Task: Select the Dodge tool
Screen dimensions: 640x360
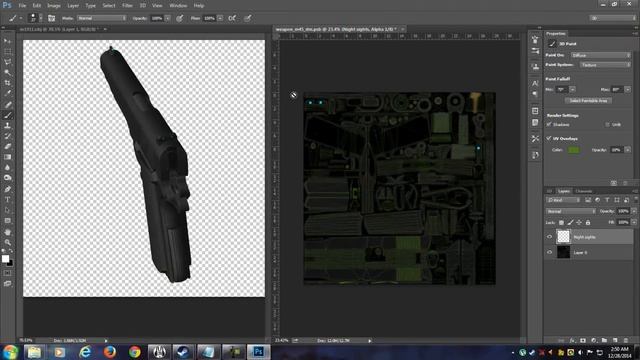Action: pyautogui.click(x=7, y=178)
